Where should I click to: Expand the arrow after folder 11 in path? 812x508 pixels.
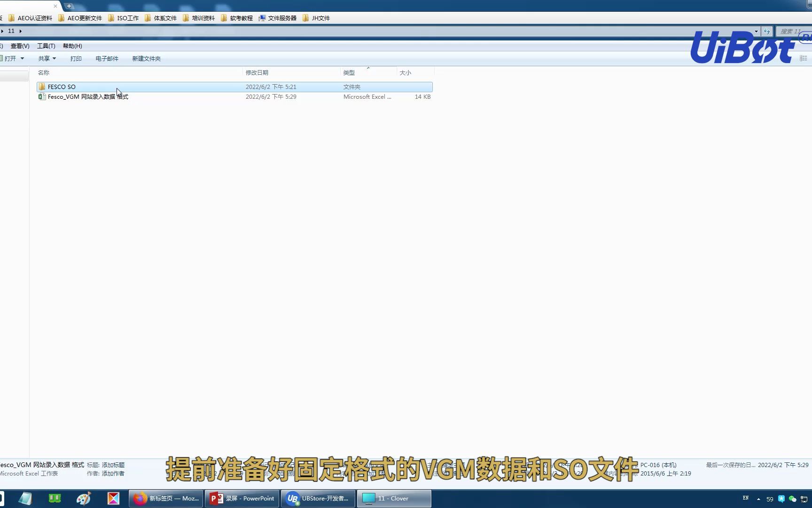(x=20, y=31)
